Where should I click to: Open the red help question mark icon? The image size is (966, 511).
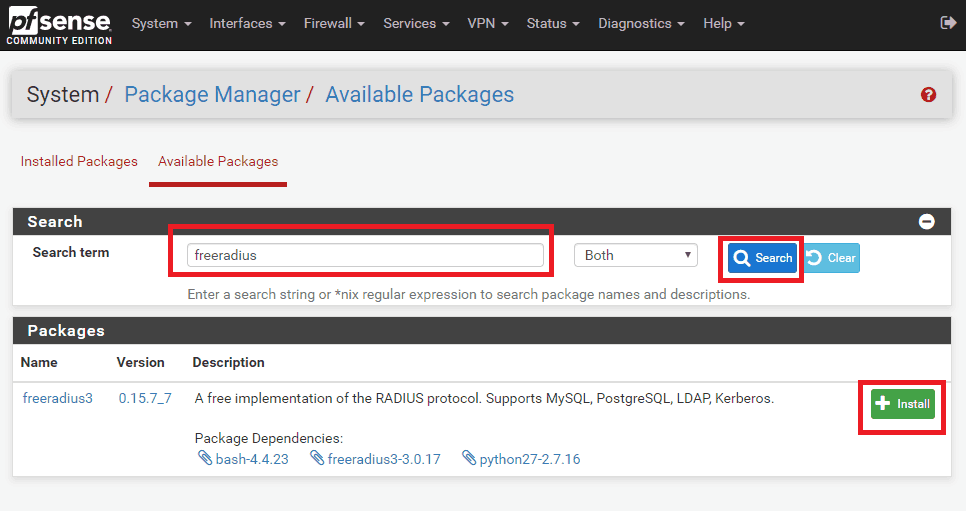tap(928, 95)
